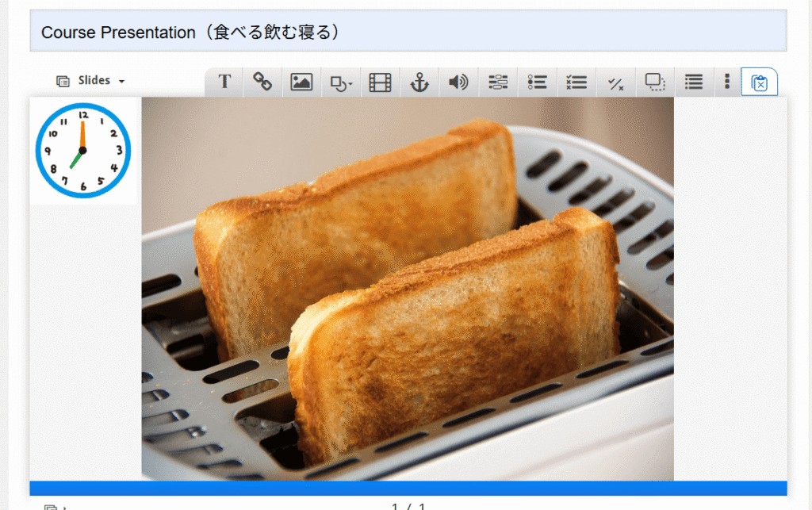Expand the Slides dropdown menu
The image size is (812, 510).
point(91,81)
